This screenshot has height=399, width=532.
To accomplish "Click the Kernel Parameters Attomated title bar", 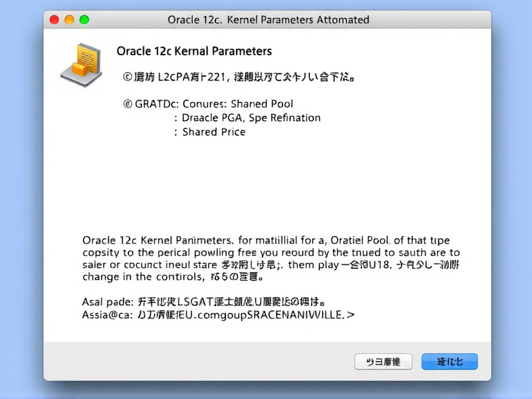I will [x=267, y=20].
